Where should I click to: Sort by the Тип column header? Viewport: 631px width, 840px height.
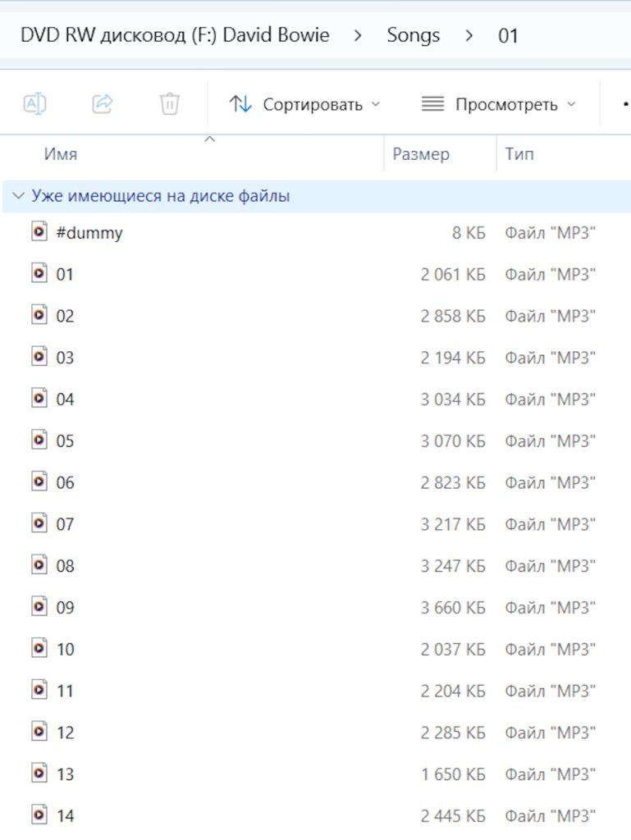pos(519,154)
